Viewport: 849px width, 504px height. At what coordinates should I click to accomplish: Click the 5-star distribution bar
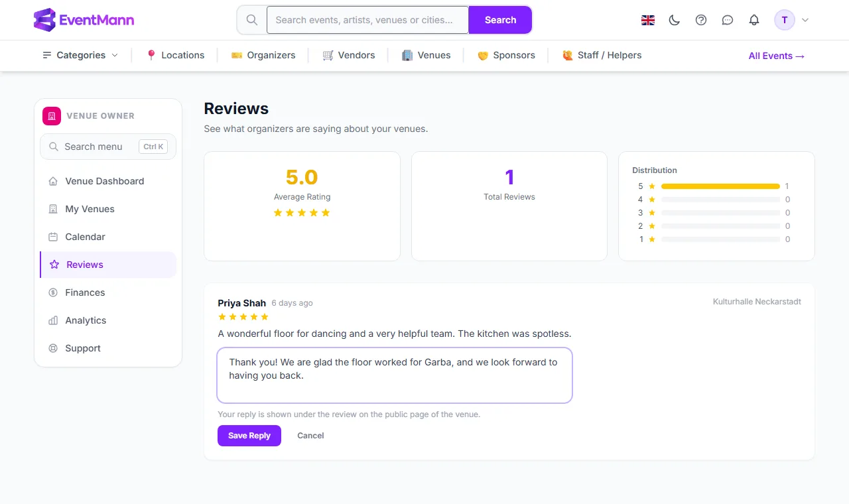click(720, 186)
